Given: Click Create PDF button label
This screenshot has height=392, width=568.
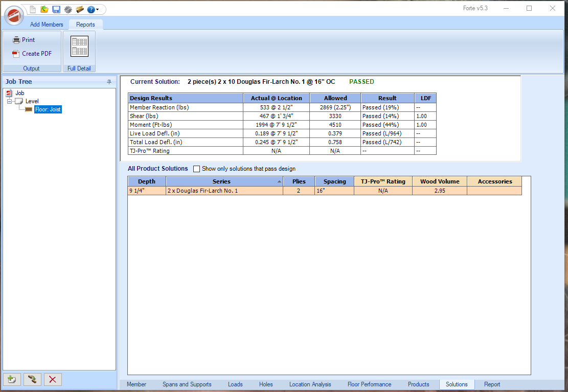Looking at the screenshot, I should click(37, 54).
